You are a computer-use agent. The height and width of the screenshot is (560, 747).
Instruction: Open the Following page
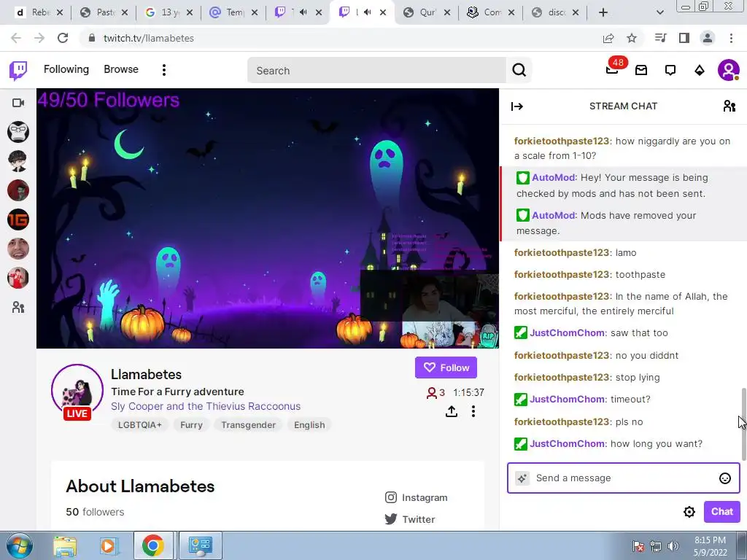coord(66,69)
